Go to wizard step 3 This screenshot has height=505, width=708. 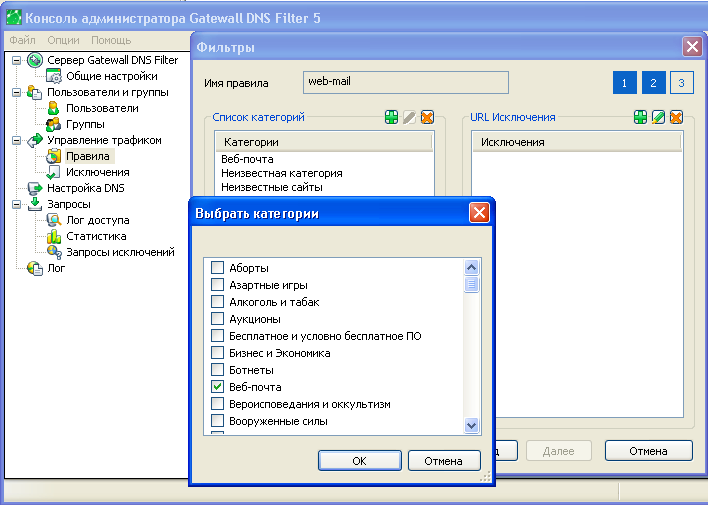pyautogui.click(x=682, y=83)
